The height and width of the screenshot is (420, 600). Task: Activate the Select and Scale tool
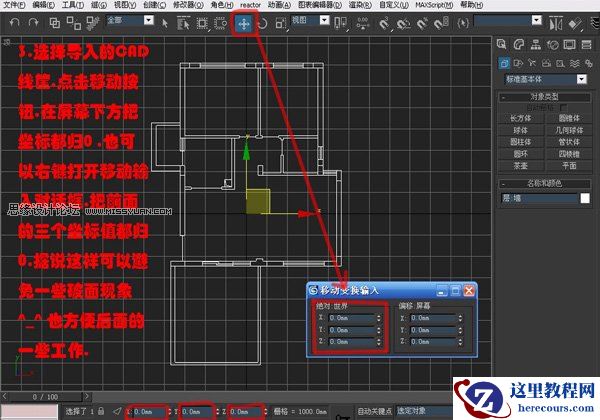281,24
